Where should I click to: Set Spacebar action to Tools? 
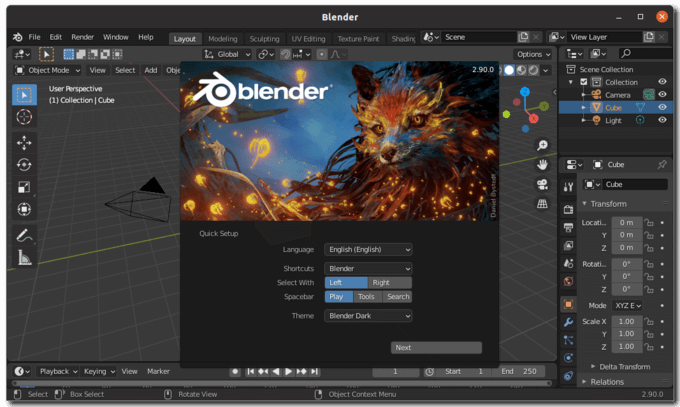(368, 297)
